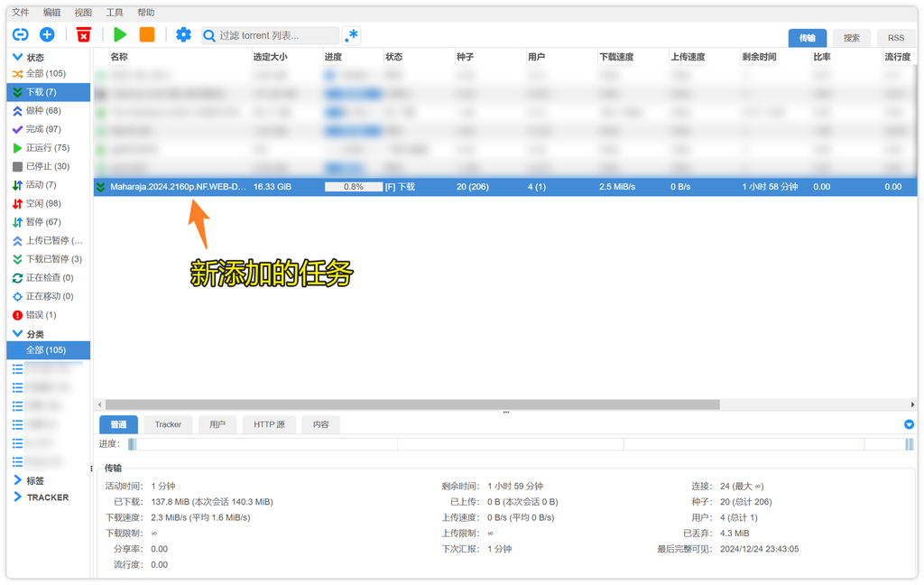Image resolution: width=924 pixels, height=585 pixels.
Task: Collapse the 状态 section in sidebar
Action: [x=17, y=57]
